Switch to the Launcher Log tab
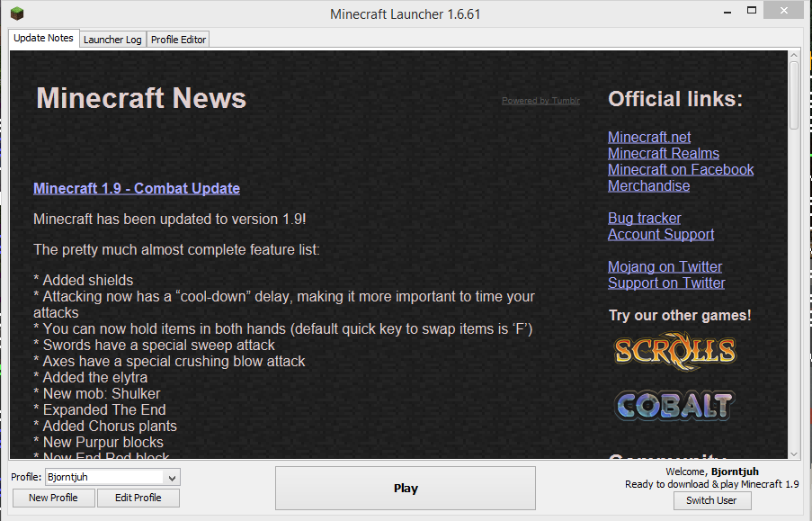The image size is (812, 521). pyautogui.click(x=112, y=40)
